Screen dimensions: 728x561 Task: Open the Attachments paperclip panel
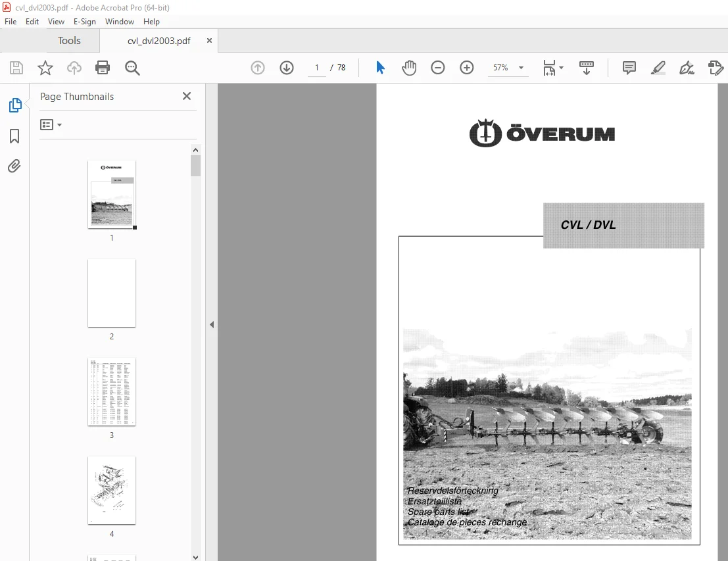(14, 166)
